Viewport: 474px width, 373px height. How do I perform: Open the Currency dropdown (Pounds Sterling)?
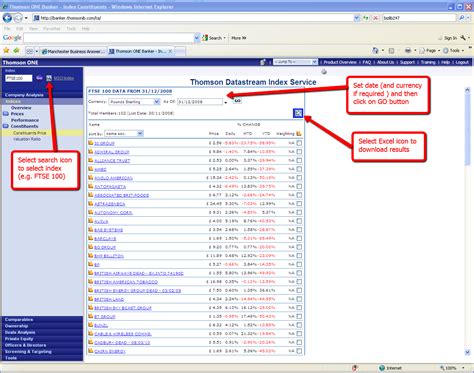tap(156, 102)
